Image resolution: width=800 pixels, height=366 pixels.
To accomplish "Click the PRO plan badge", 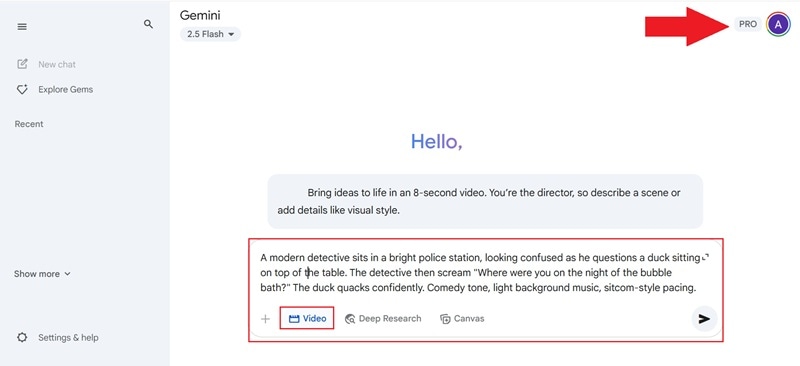I will [747, 24].
